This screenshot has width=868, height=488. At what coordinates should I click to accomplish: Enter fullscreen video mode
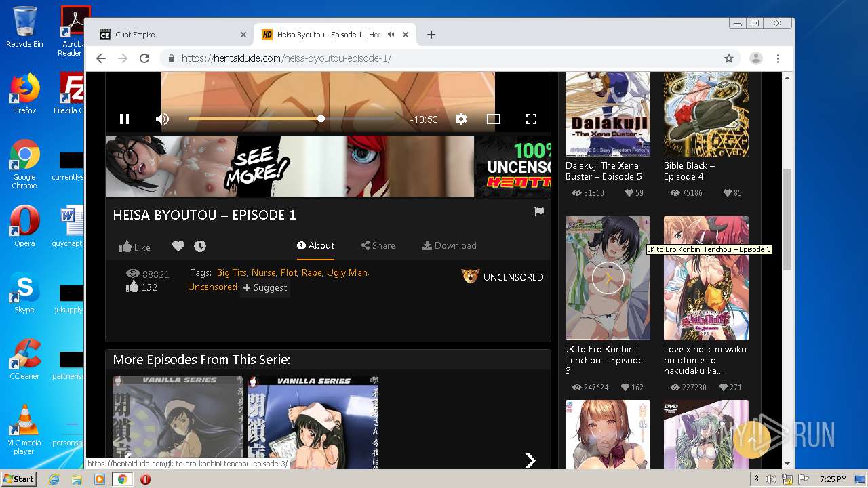click(x=531, y=119)
